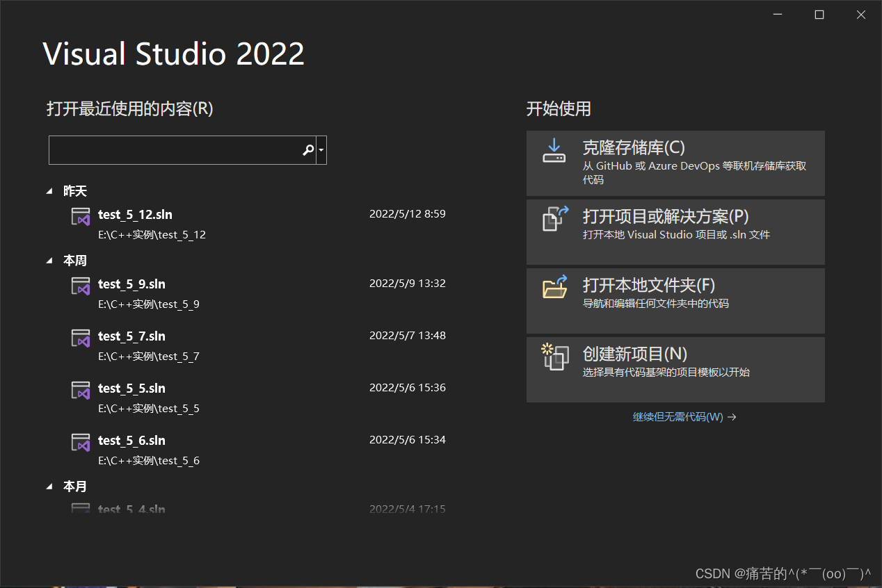This screenshot has height=588, width=882.
Task: Click inside the recent items search box
Action: coord(174,149)
